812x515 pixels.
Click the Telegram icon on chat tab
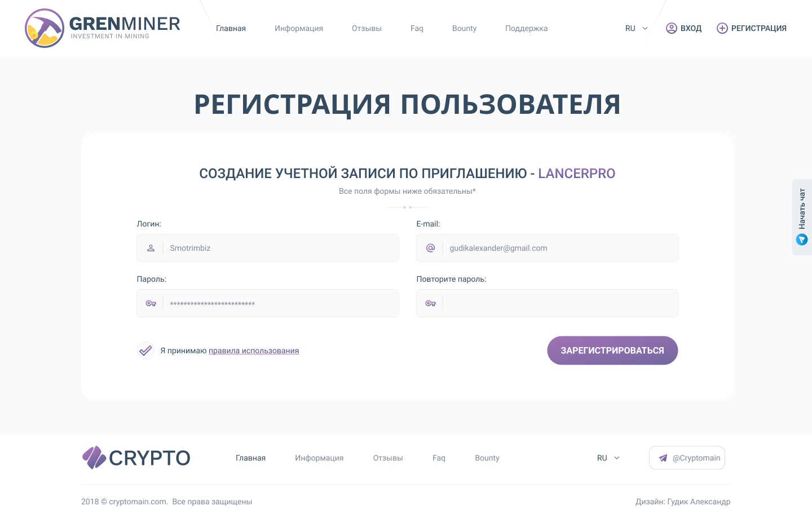(802, 239)
